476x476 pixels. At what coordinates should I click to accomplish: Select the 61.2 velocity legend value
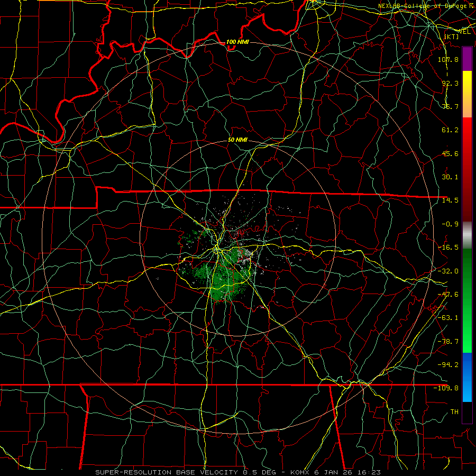(450, 130)
